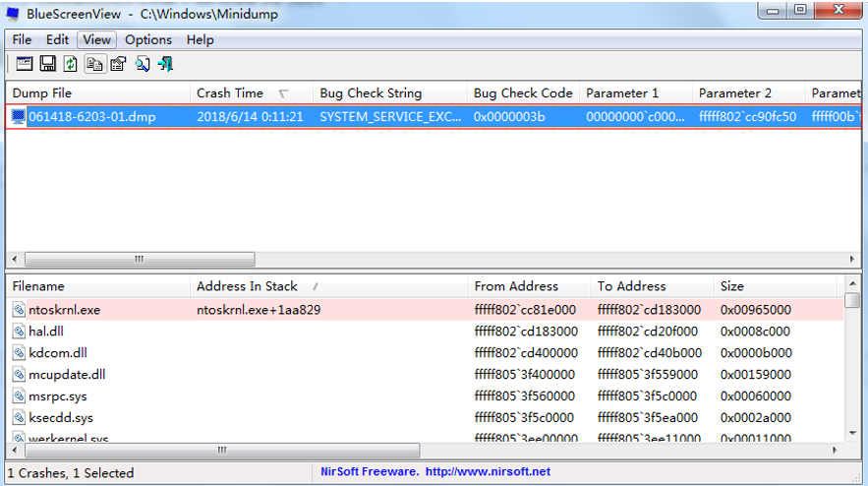Open the Options menu
This screenshot has width=868, height=486.
[148, 39]
